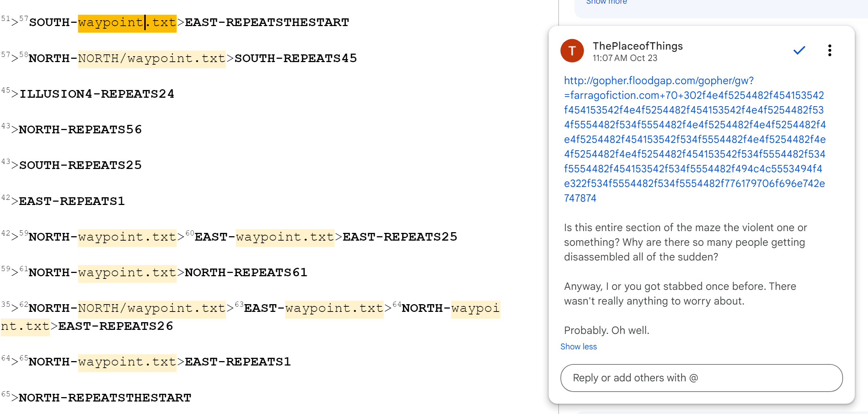Viewport: 868px width, 414px height.
Task: Click the SOUTH-REPEATS45 text
Action: tap(295, 58)
